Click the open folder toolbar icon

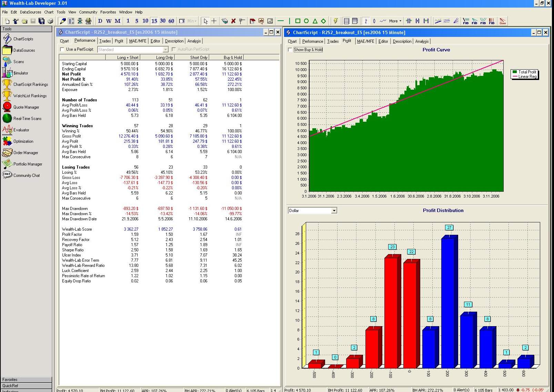[24, 21]
